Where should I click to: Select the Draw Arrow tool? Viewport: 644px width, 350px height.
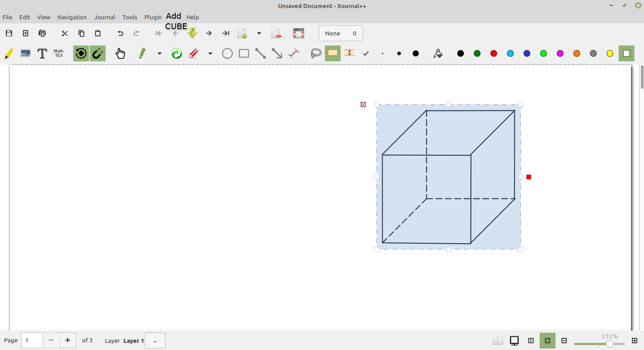click(x=277, y=53)
